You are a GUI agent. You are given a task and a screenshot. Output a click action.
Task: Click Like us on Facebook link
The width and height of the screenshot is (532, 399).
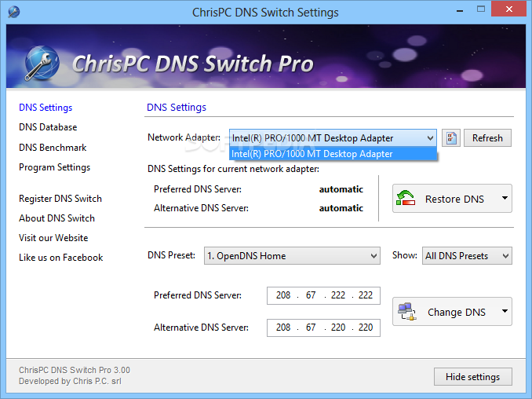pyautogui.click(x=60, y=258)
